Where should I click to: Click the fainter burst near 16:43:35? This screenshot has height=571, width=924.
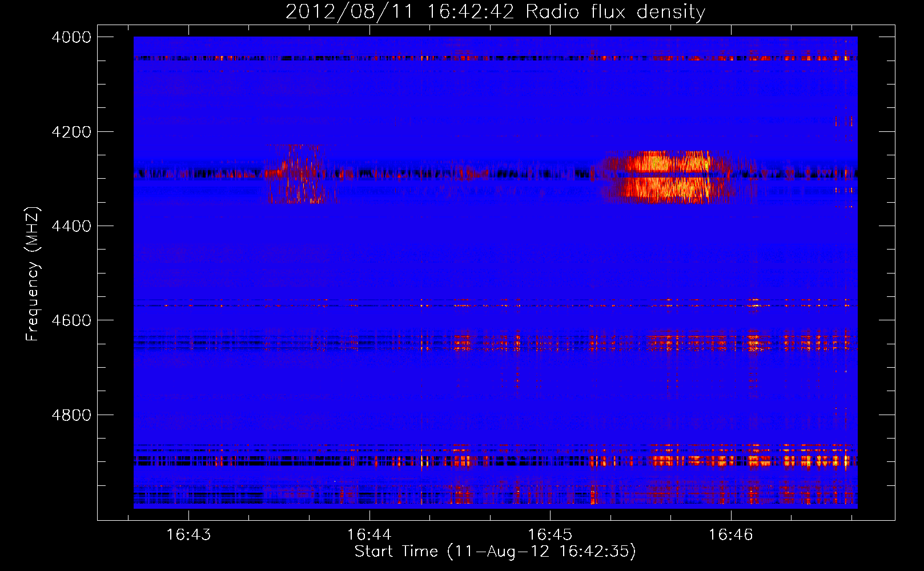(x=300, y=174)
